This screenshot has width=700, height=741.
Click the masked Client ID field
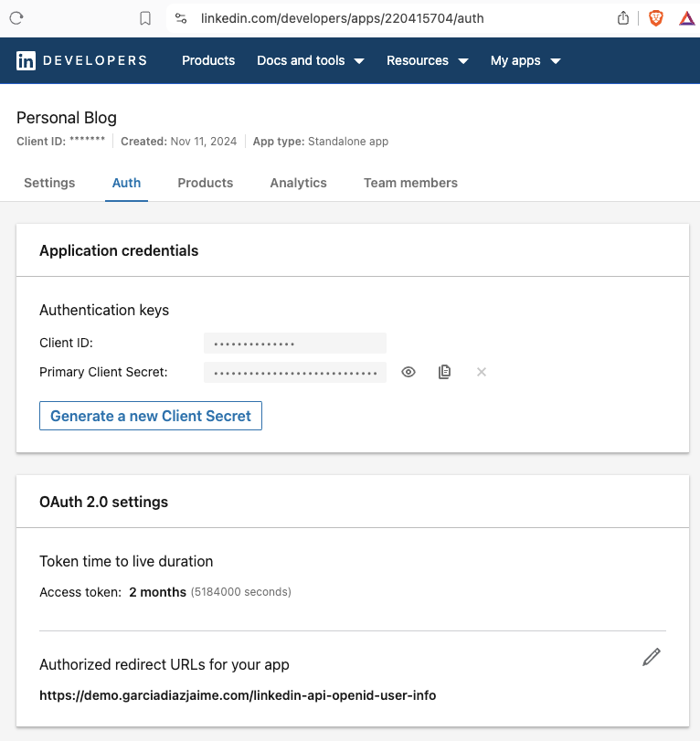[x=294, y=343]
